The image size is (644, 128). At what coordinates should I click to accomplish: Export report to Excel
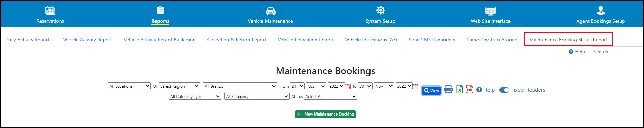pos(460,89)
